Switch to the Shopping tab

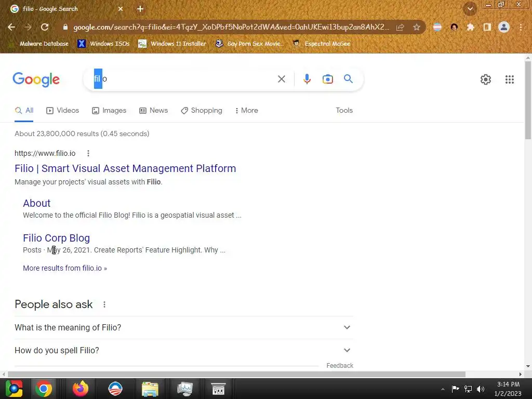202,111
